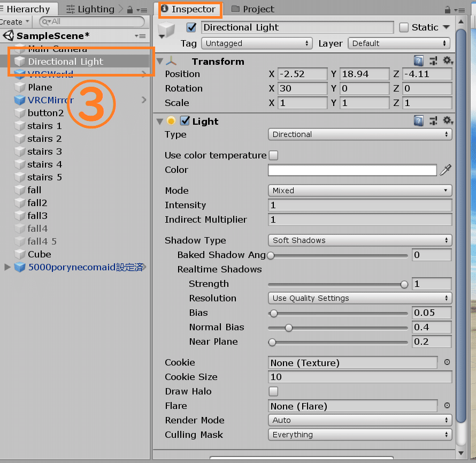Open Hierarchy panel options menu icon
Image resolution: width=476 pixels, height=463 pixels.
point(142,10)
